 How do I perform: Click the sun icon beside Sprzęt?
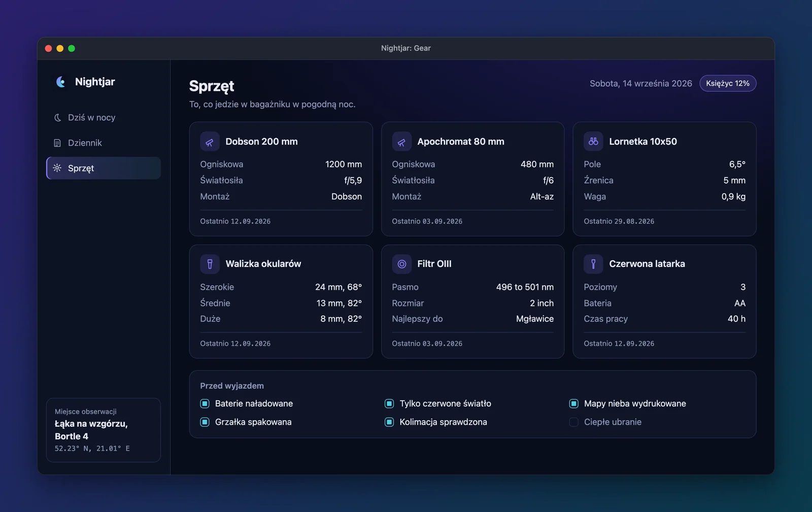pyautogui.click(x=57, y=168)
